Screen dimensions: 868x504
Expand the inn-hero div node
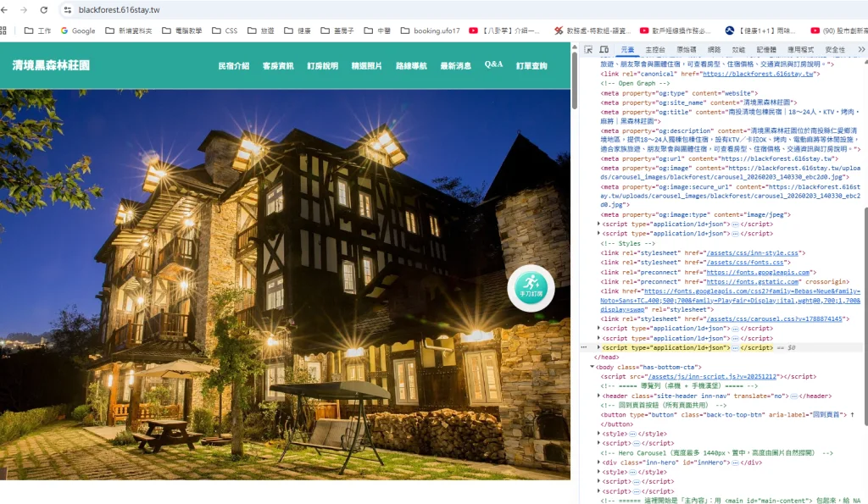tap(598, 462)
